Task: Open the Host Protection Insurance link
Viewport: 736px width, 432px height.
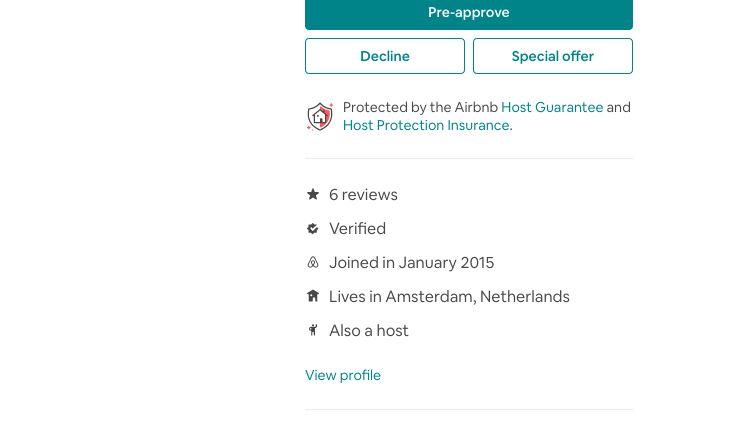Action: pyautogui.click(x=427, y=125)
